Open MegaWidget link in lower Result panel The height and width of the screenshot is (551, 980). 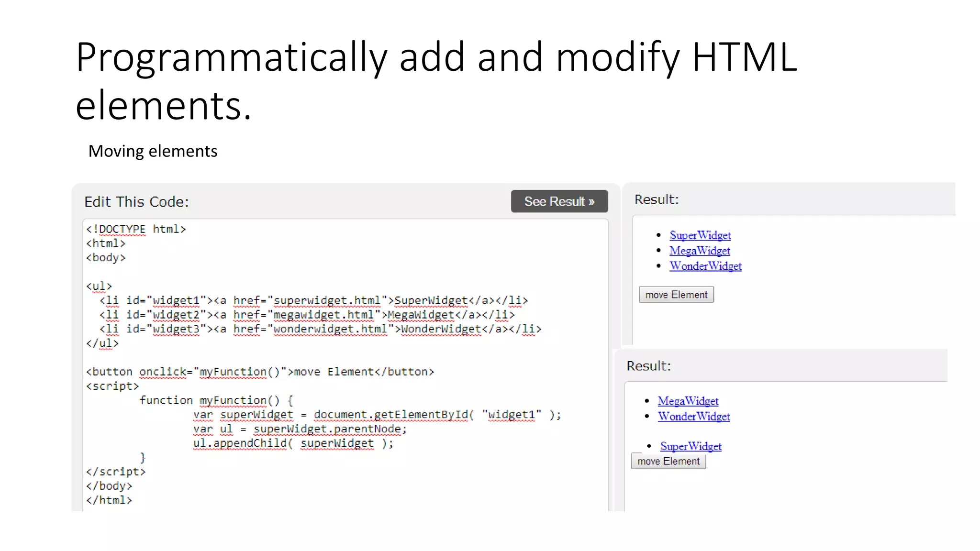(688, 401)
